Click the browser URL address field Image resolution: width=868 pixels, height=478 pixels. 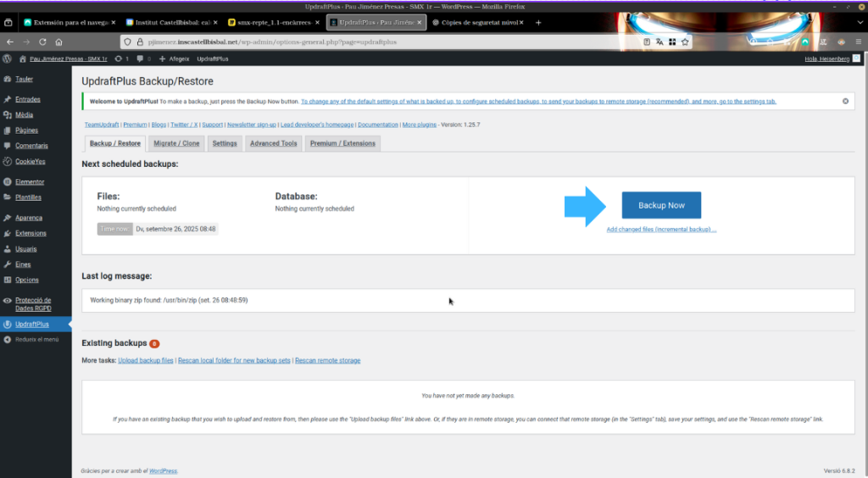pos(381,42)
